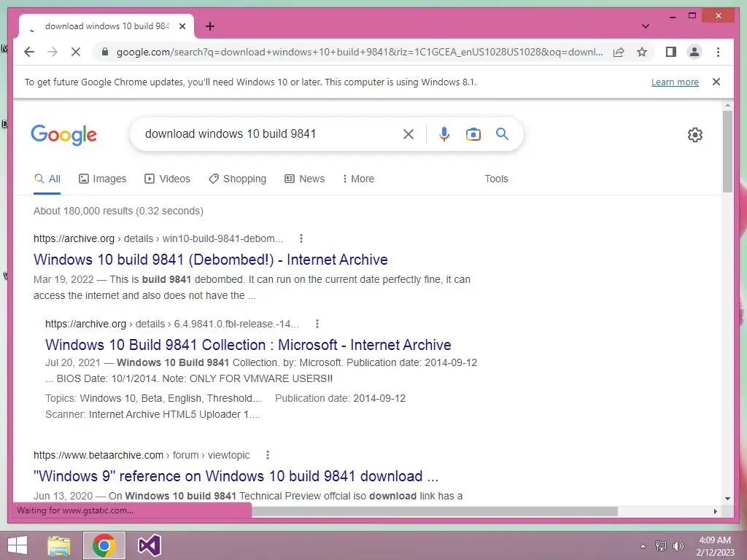The width and height of the screenshot is (747, 560).
Task: Open options for fbl-release archive result
Action: click(x=317, y=324)
